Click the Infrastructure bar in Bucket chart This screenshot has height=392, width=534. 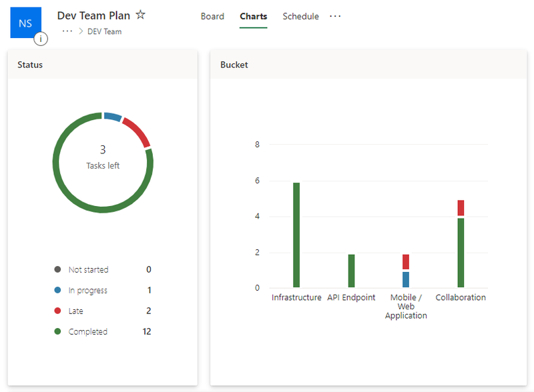pos(296,233)
